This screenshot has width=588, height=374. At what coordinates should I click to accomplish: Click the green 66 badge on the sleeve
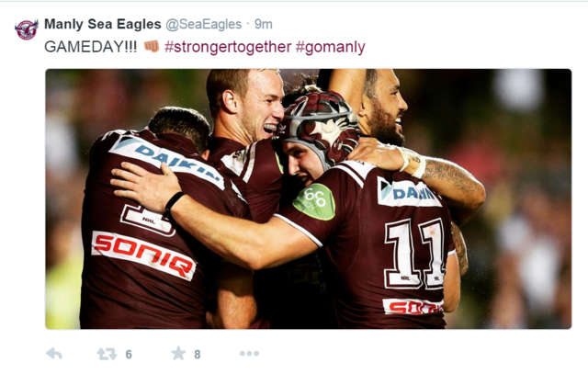tap(314, 201)
